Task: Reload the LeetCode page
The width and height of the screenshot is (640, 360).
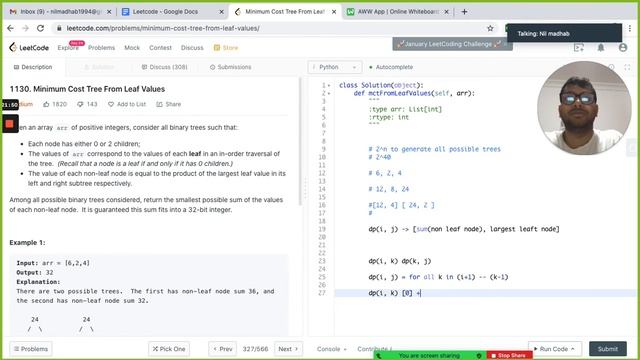Action: click(40, 28)
